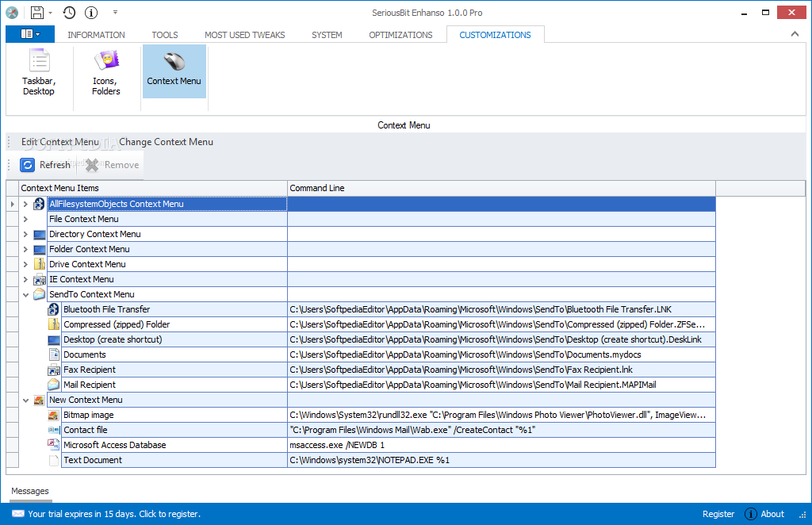Screen dimensions: 812x525
Task: Click msaccess.exe /NEWDB 1 command cell
Action: coord(501,445)
